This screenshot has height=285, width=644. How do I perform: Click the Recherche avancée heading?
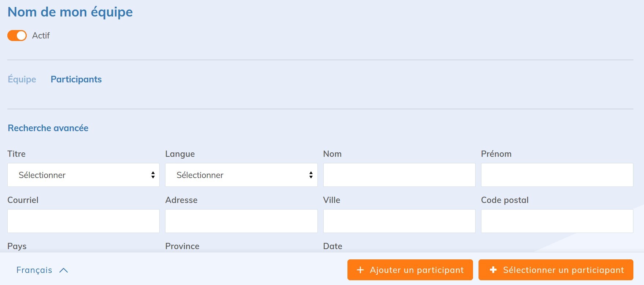[x=48, y=128]
